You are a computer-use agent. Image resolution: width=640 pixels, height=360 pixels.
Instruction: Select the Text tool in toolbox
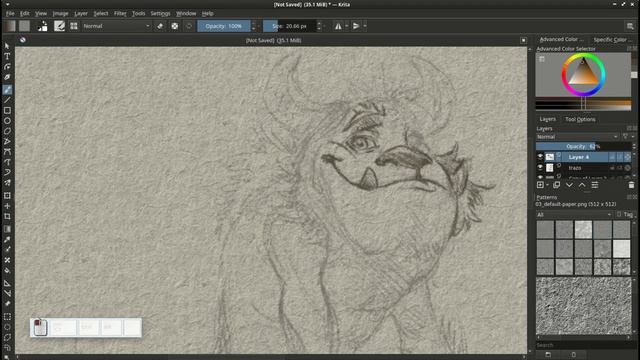point(7,56)
